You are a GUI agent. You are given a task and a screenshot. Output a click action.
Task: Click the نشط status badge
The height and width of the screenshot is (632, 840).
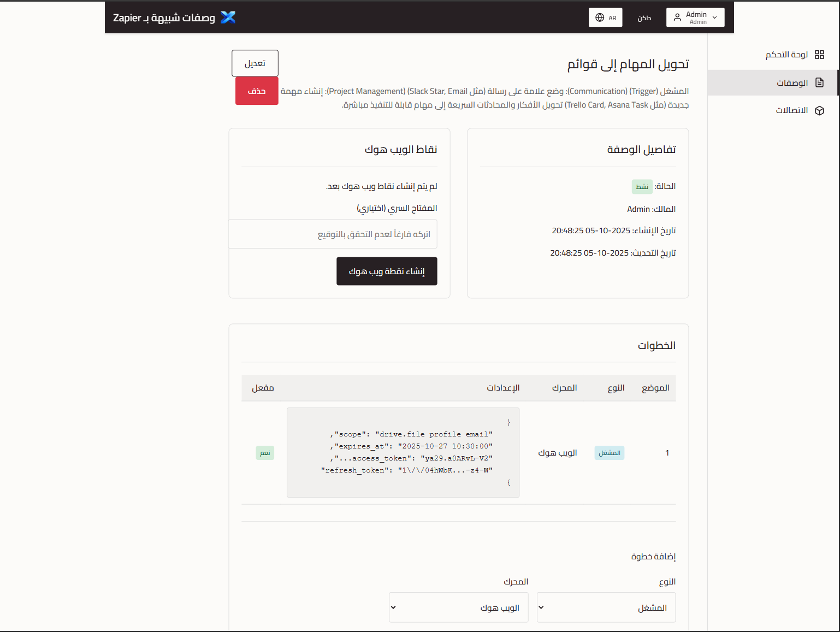point(642,186)
